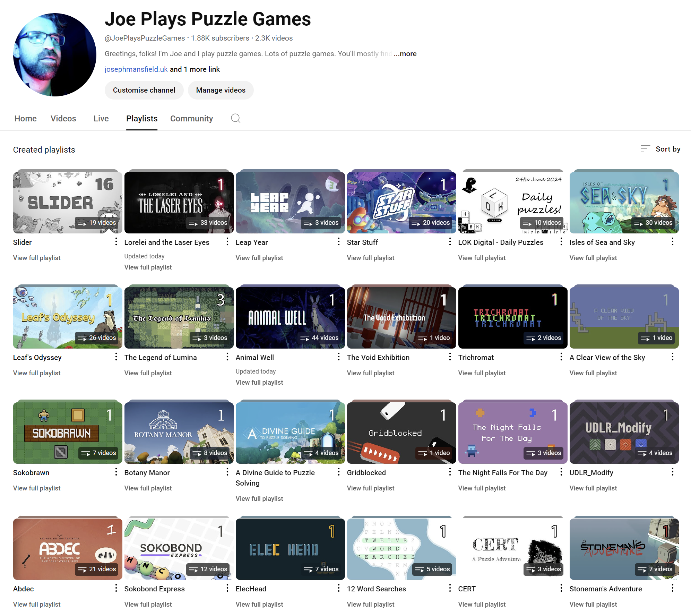Viewport: 691px width, 616px height.
Task: Open the Star Stuff playlist thumbnail
Action: pyautogui.click(x=401, y=203)
